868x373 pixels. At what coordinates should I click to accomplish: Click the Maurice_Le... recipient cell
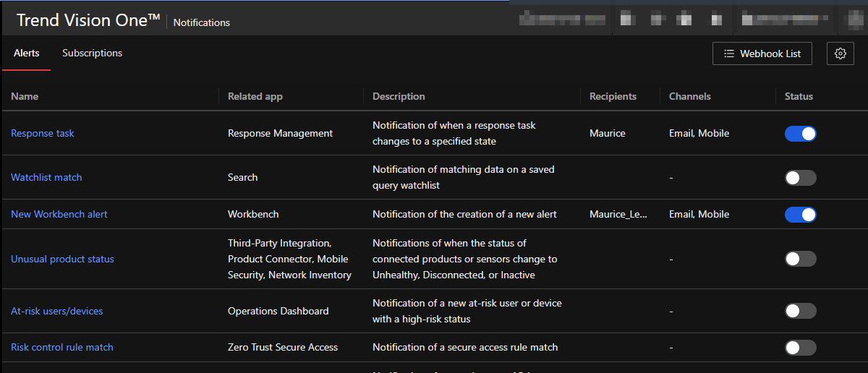pos(618,215)
